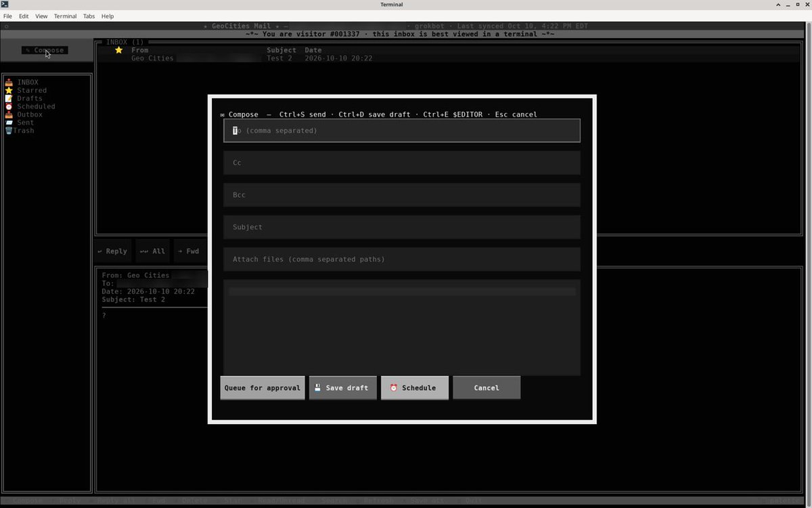Click Compose in the bottom shortcut bar
This screenshot has width=812, height=508.
click(27, 501)
